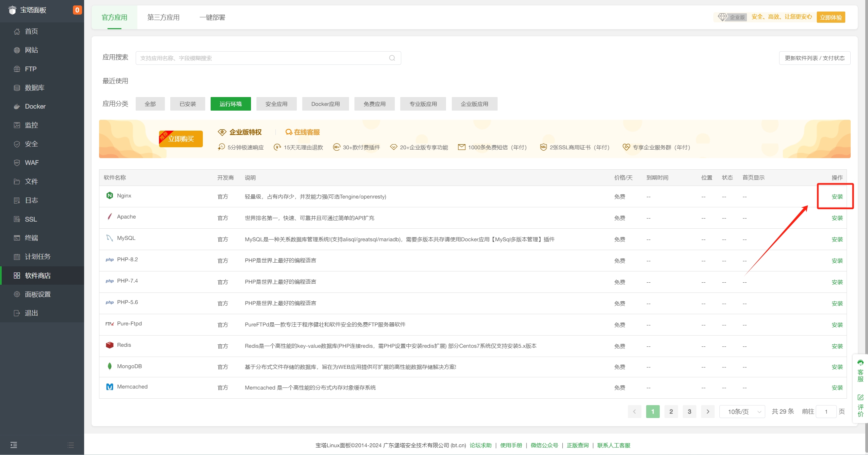Select 免费应用 category filter
The image size is (868, 455).
(374, 104)
